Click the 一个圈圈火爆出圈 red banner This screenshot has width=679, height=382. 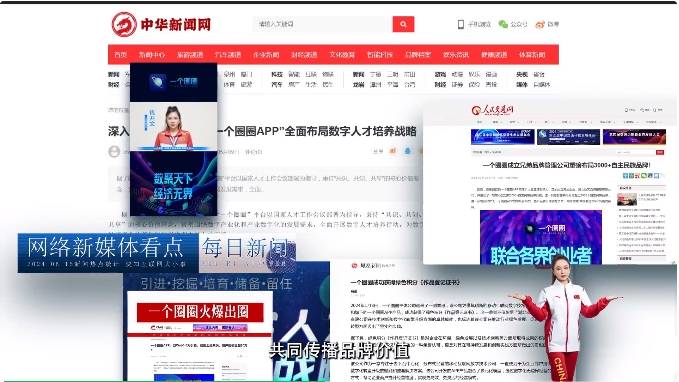pos(200,312)
